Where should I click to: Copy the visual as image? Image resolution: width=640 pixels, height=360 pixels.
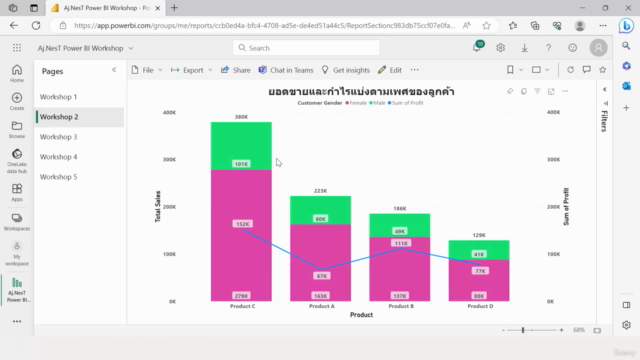click(524, 91)
